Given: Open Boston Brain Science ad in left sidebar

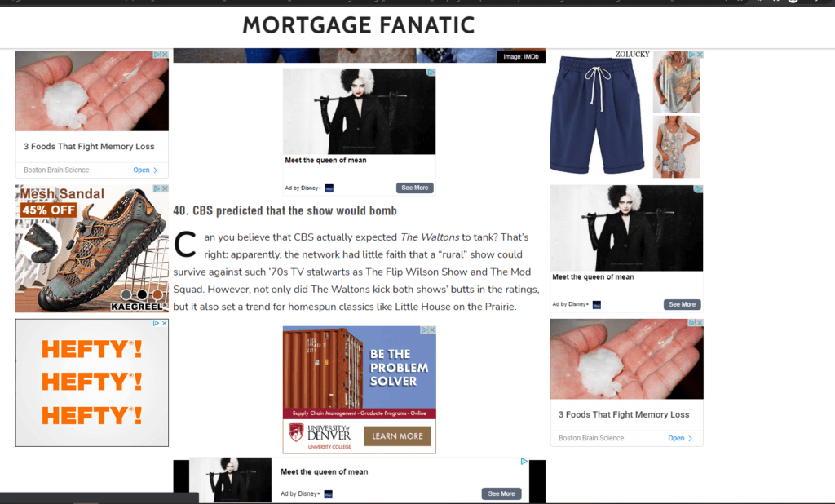Looking at the screenshot, I should 145,170.
